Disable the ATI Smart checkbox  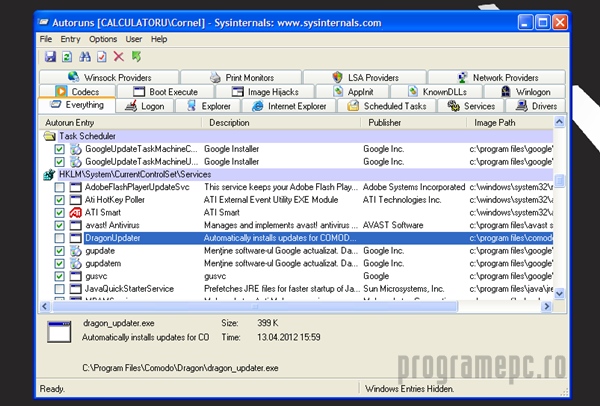pyautogui.click(x=59, y=212)
